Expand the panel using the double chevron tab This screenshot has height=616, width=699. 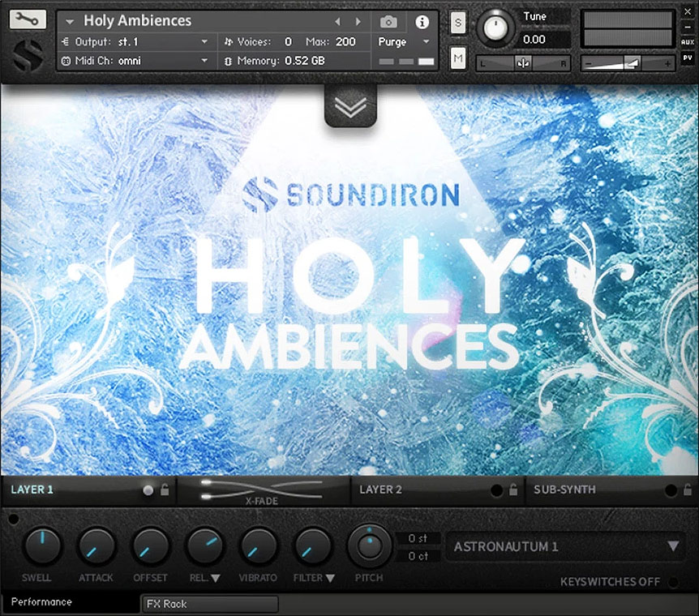351,106
